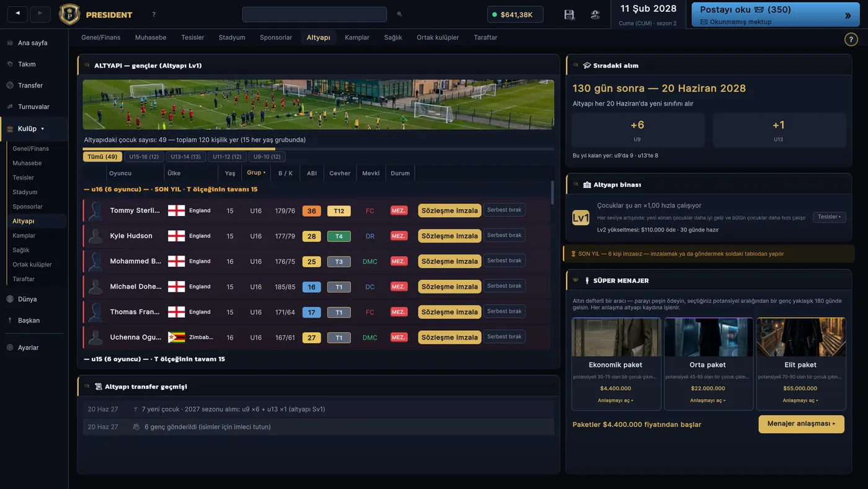868x489 pixels.
Task: Open Ana sayfa in sidebar
Action: click(32, 43)
